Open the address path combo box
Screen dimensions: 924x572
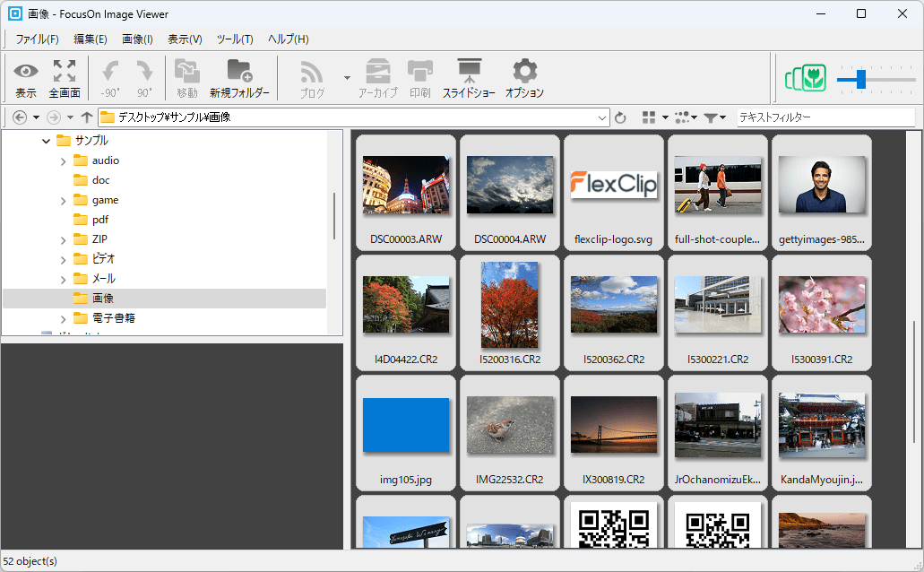[353, 117]
